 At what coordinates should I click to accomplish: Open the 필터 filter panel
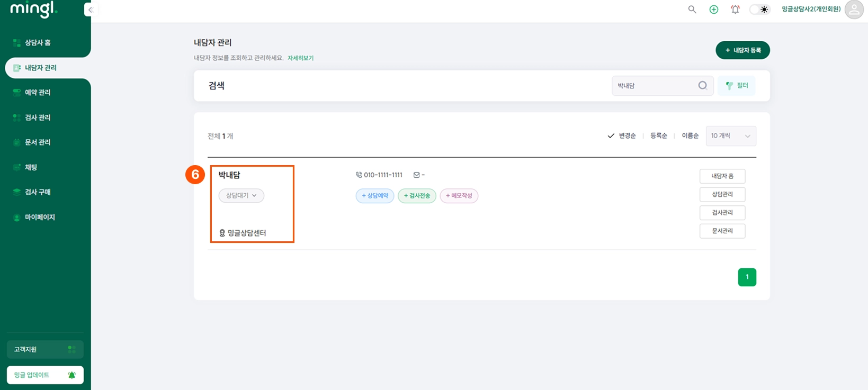pyautogui.click(x=737, y=86)
